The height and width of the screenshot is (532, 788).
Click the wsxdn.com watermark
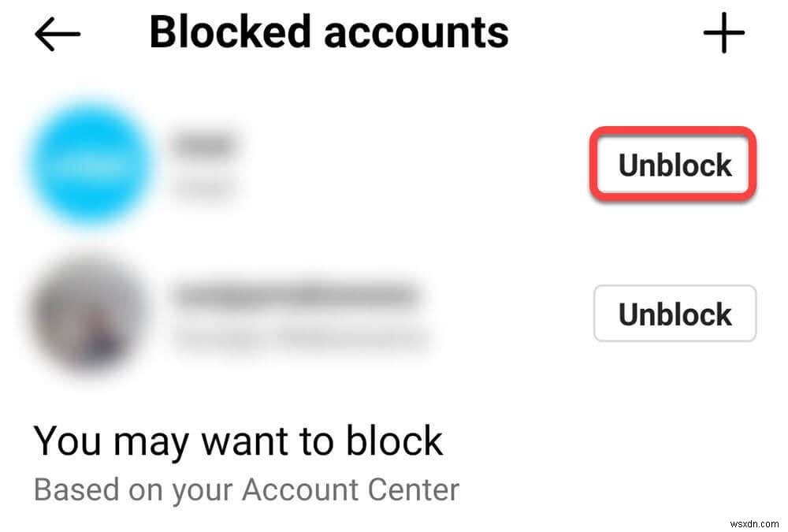(x=754, y=523)
